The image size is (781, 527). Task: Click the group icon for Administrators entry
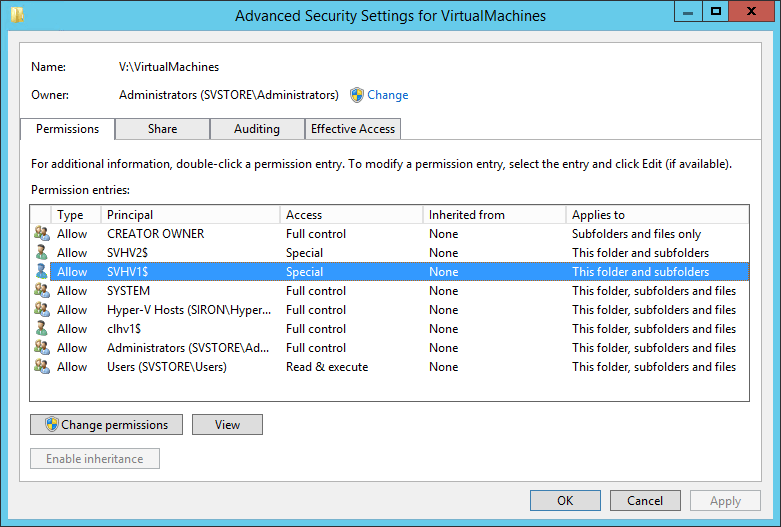coord(42,347)
